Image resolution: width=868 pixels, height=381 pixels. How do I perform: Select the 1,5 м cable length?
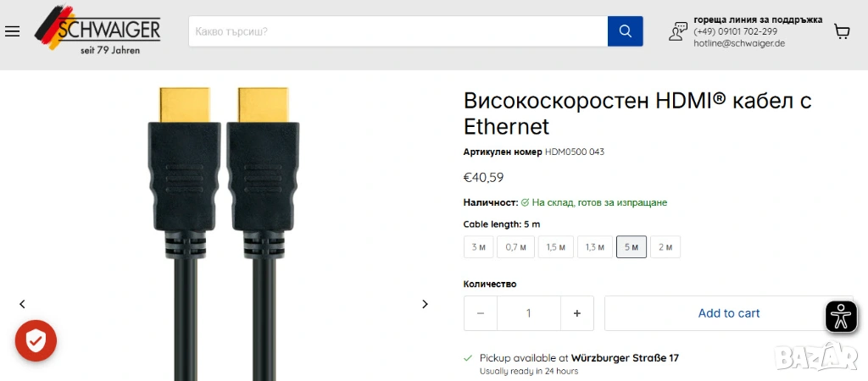[556, 247]
